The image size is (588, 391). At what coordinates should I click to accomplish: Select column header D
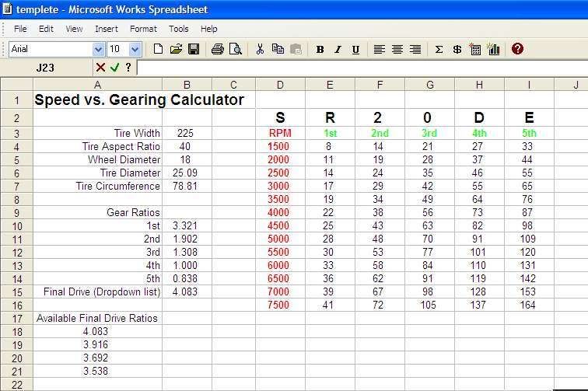[280, 85]
